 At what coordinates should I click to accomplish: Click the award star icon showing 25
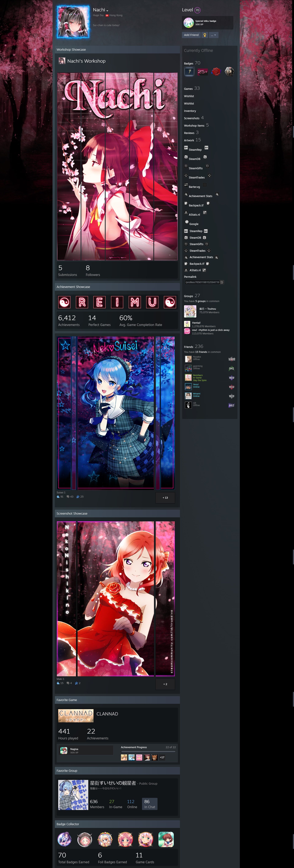click(78, 497)
